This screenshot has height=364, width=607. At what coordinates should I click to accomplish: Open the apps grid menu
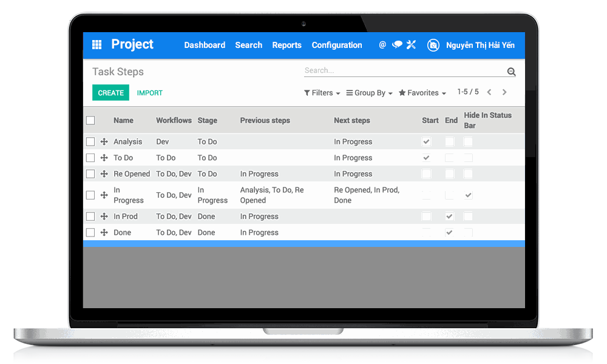pyautogui.click(x=97, y=45)
